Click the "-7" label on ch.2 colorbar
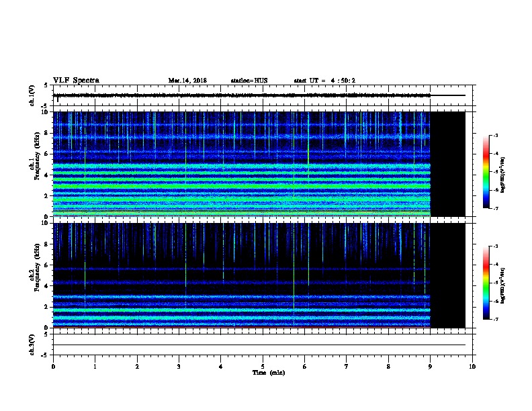This screenshot has width=532, height=411. (x=495, y=319)
